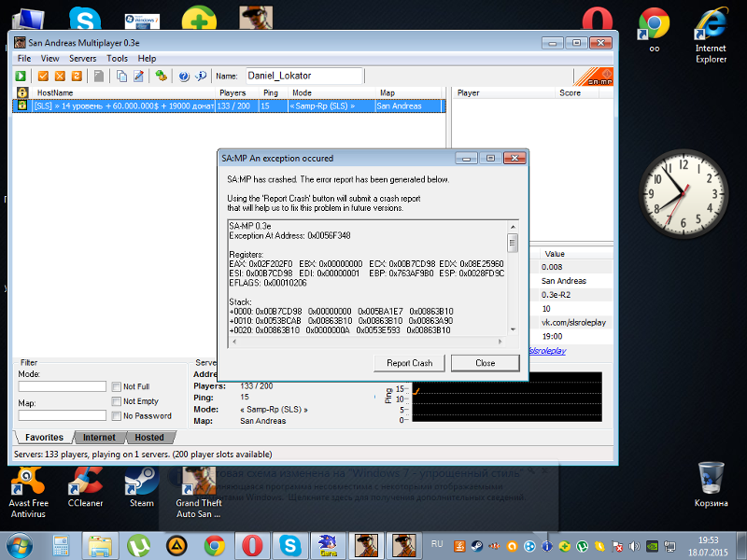Click the uTorrent taskbar icon

click(x=138, y=546)
